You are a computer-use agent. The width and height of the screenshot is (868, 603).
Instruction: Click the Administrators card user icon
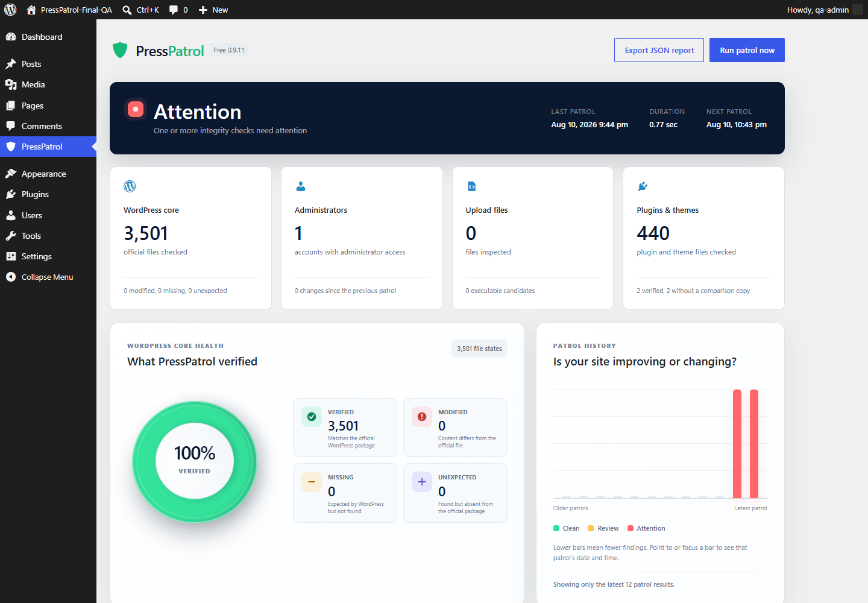click(300, 186)
